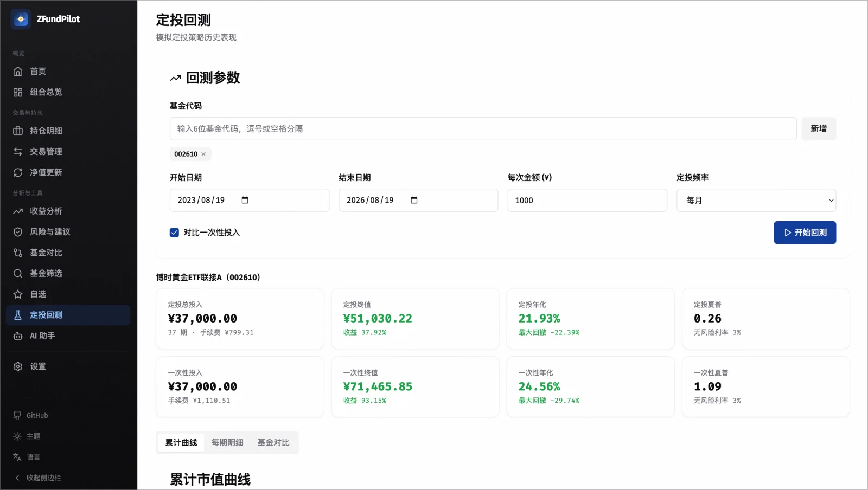Open the 首页 home icon
868x490 pixels.
click(18, 72)
